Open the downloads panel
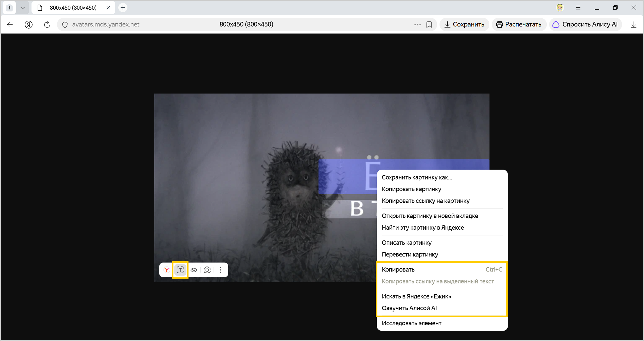This screenshot has height=341, width=644. click(633, 24)
